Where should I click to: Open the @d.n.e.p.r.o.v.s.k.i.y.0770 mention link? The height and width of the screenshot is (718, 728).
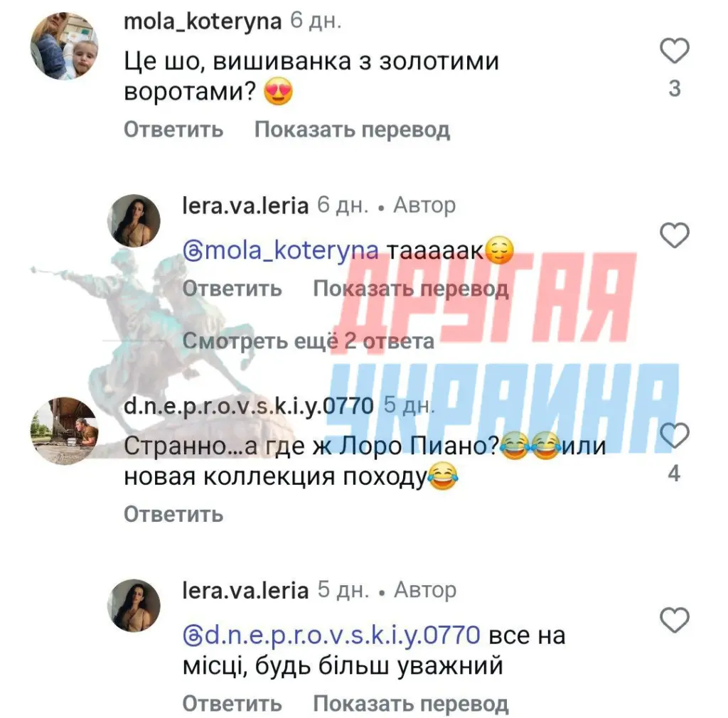(x=331, y=636)
